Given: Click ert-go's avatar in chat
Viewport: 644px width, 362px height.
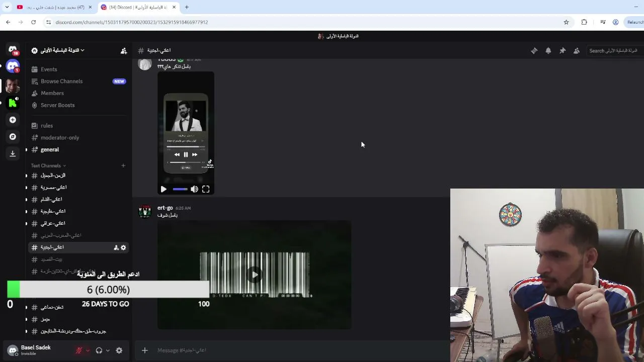Looking at the screenshot, I should tap(145, 212).
